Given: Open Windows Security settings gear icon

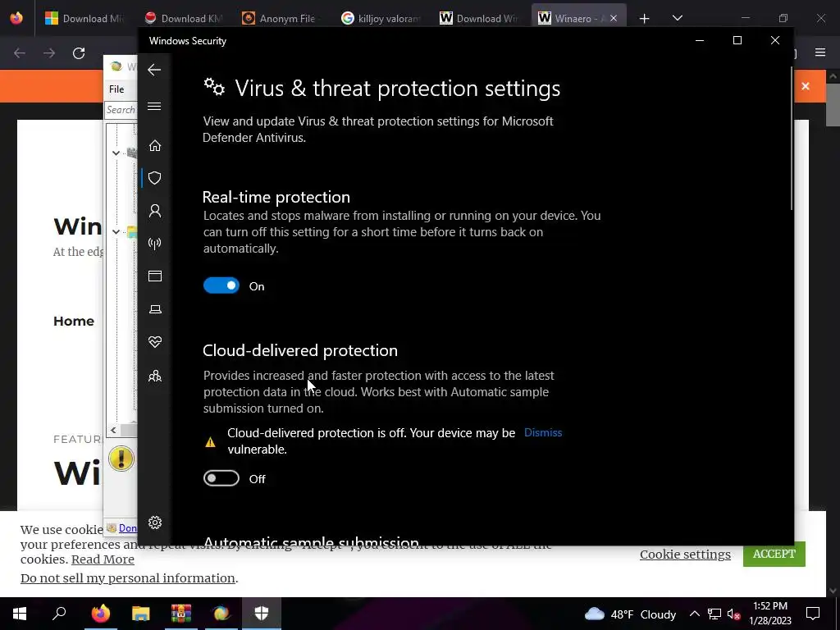Looking at the screenshot, I should click(155, 523).
